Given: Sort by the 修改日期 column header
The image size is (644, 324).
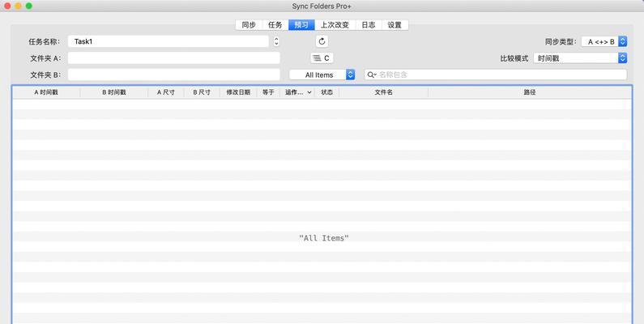Looking at the screenshot, I should click(238, 92).
